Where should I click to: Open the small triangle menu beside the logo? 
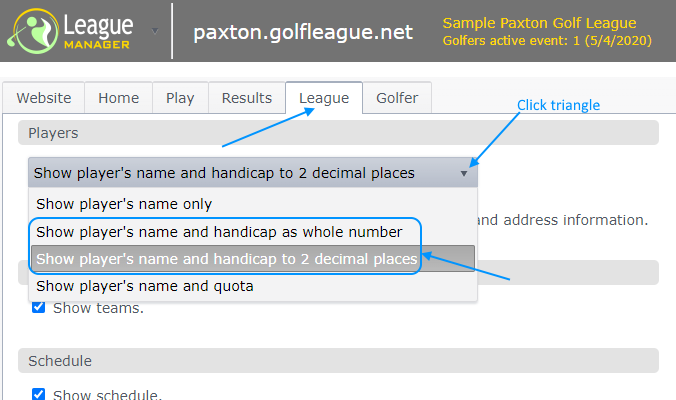pos(155,30)
